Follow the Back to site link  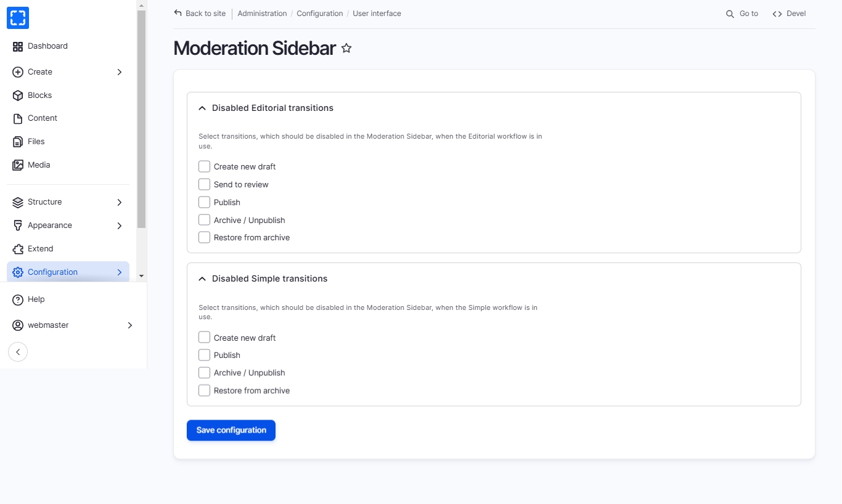200,14
